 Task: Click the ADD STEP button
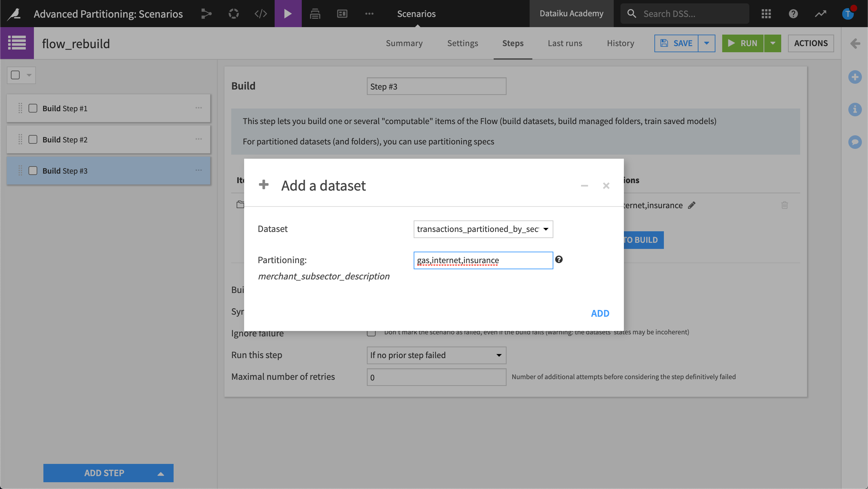click(x=104, y=473)
